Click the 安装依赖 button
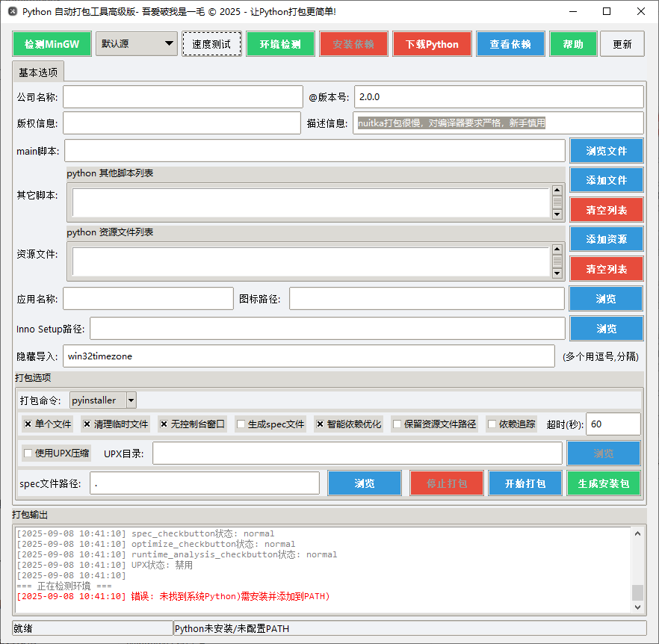 [353, 44]
